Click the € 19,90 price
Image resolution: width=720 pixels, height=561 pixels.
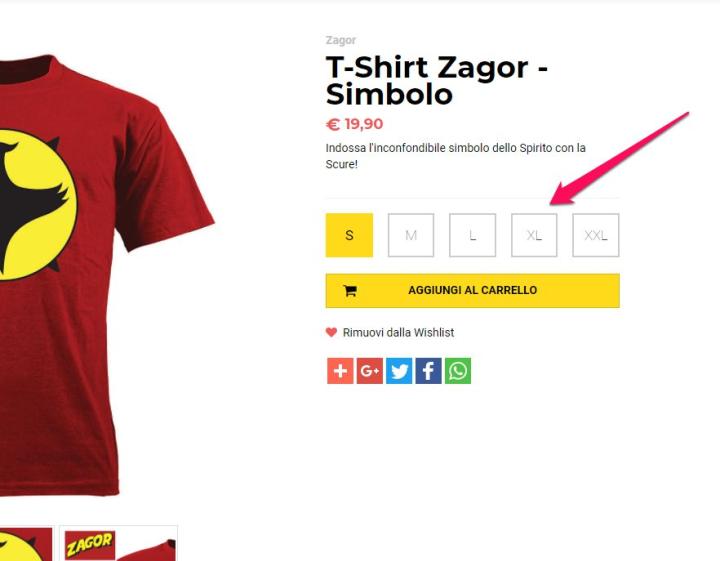(354, 124)
